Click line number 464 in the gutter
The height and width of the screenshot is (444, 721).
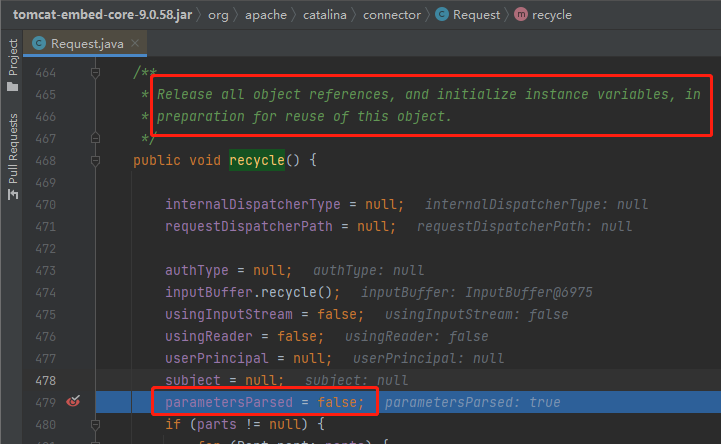click(x=46, y=73)
